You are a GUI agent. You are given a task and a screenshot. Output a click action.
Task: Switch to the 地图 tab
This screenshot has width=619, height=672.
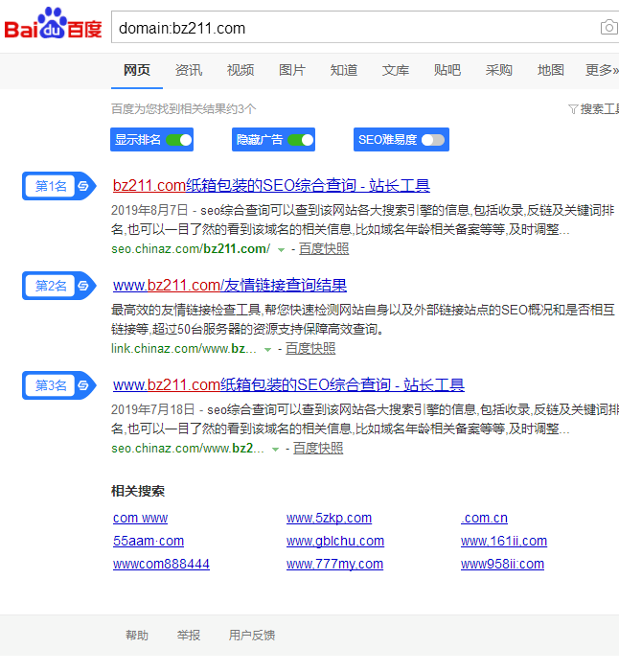coord(550,70)
